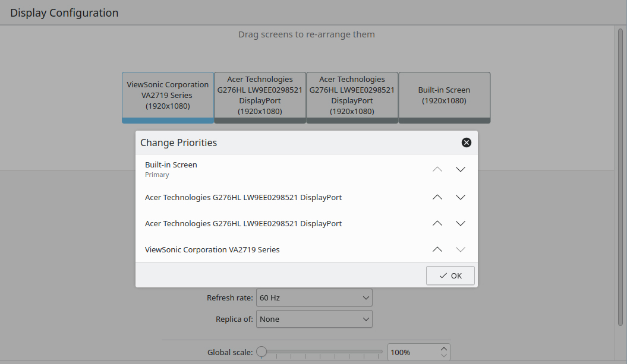
Task: Open the Replica of dropdown
Action: point(314,319)
